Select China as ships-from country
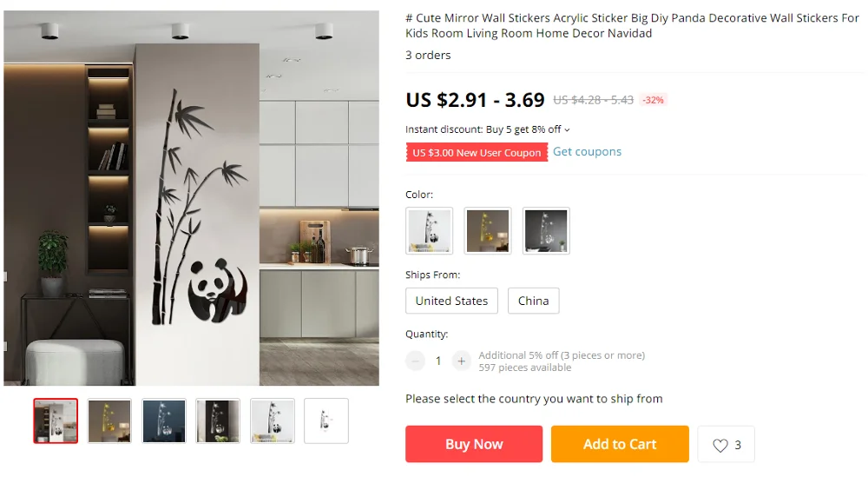Viewport: 868px width, 477px height. coord(534,301)
